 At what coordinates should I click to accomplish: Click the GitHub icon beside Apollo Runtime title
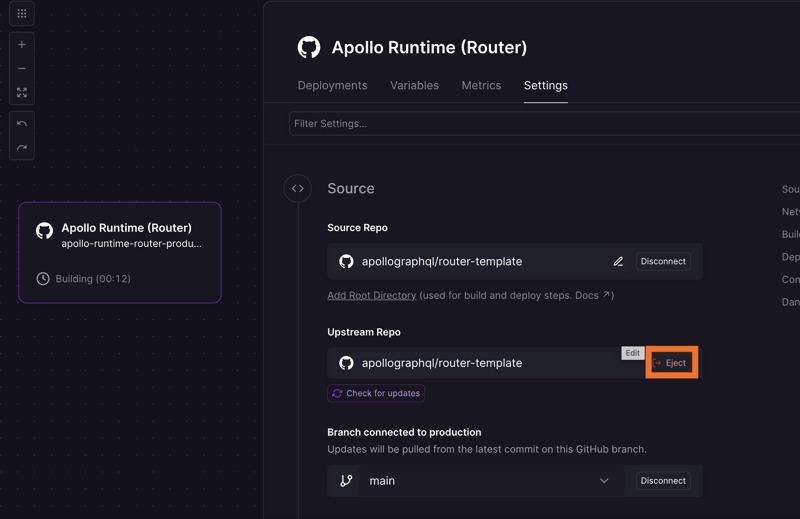point(309,47)
